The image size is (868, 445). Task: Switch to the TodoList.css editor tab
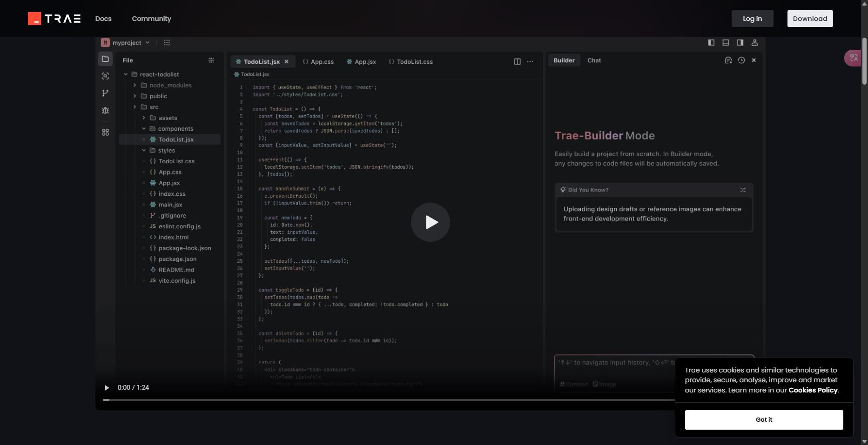[410, 61]
